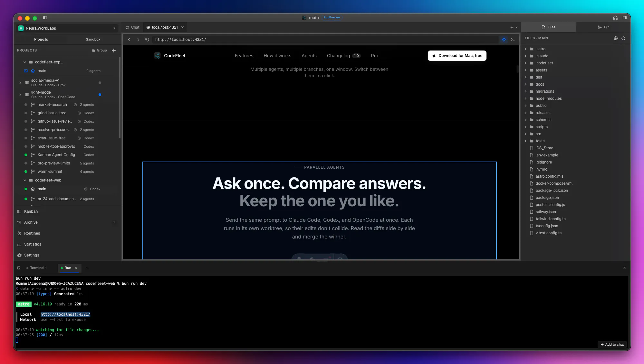The width and height of the screenshot is (644, 364).
Task: Open the tailwind.config.ts file
Action: pyautogui.click(x=551, y=219)
